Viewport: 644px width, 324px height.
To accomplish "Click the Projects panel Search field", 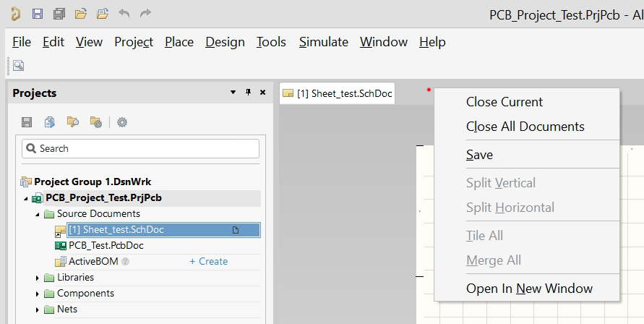I will point(140,148).
